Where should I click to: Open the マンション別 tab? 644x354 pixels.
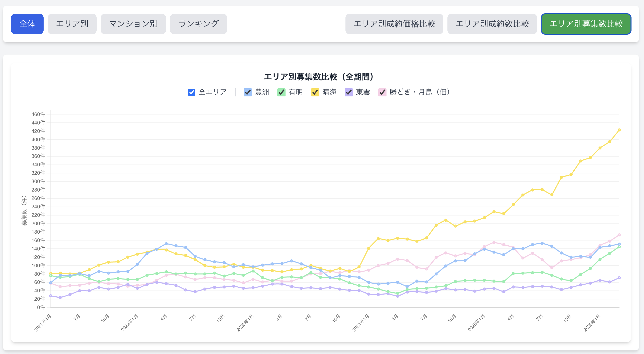pos(133,24)
